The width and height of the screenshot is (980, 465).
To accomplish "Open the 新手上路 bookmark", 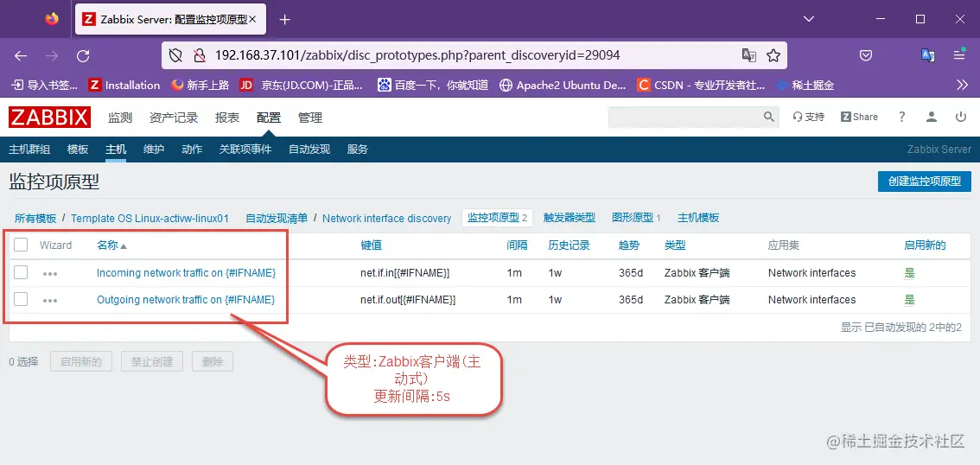I will [x=200, y=85].
